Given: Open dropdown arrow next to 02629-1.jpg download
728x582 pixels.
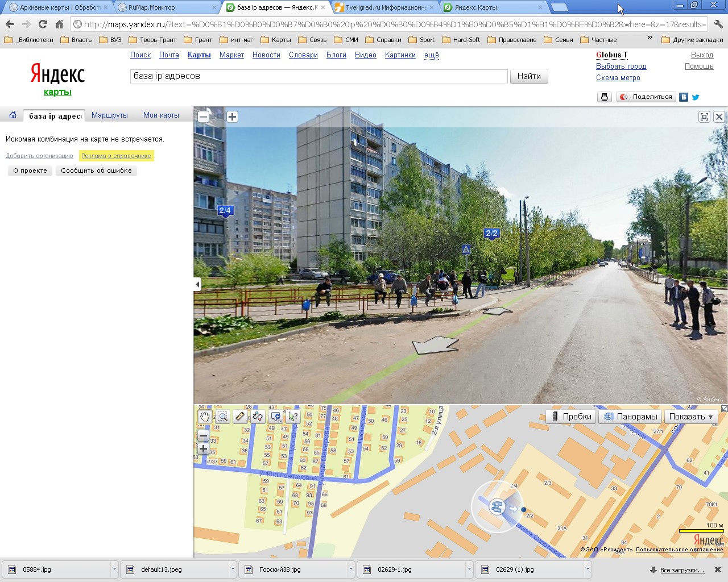Looking at the screenshot, I should [469, 569].
